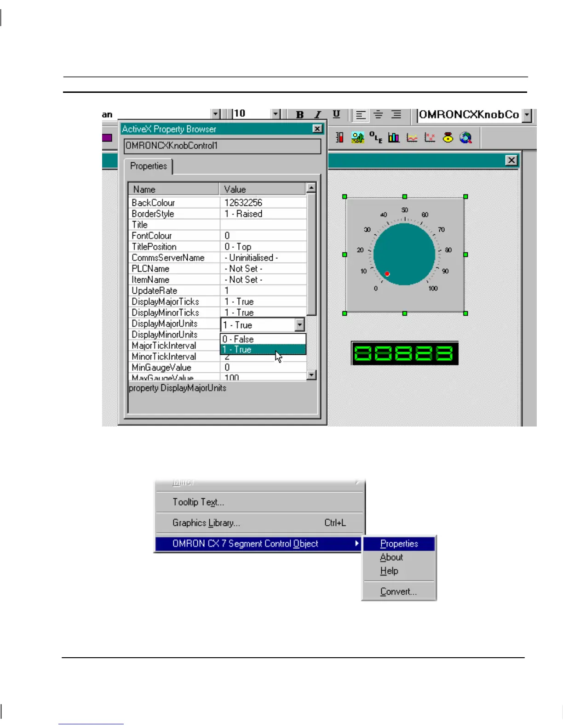
Task: Select the picture object tool
Action: click(x=357, y=137)
